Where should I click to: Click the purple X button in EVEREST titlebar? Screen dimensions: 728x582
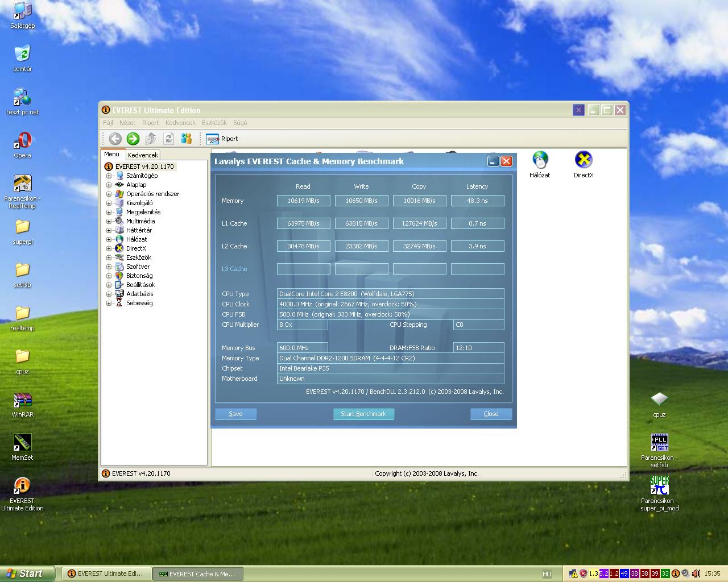click(578, 110)
